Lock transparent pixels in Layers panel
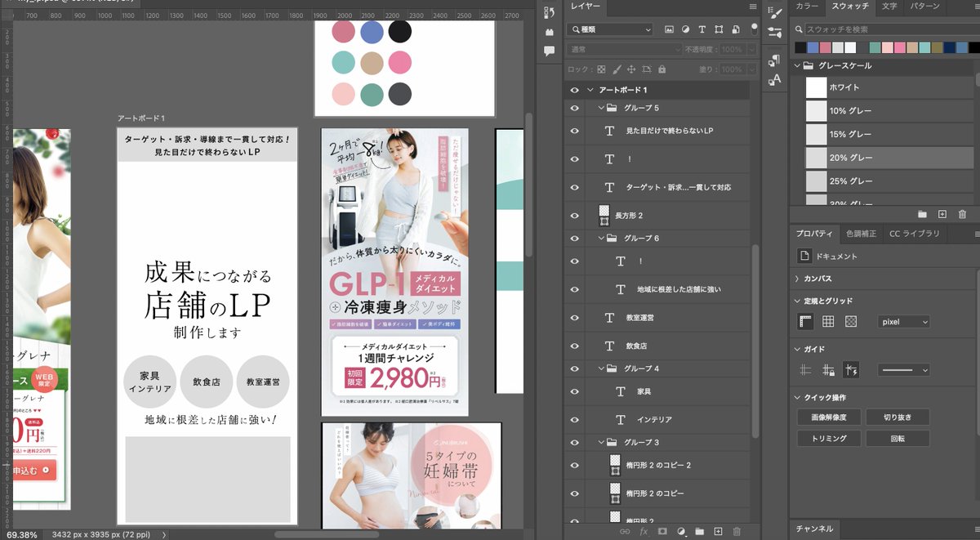Screen dimensions: 980x540 tap(602, 70)
